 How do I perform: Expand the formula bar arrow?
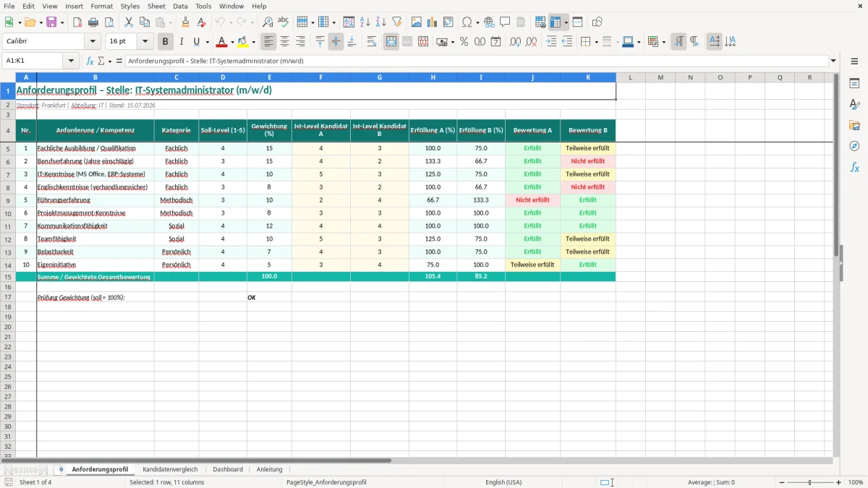(x=834, y=61)
